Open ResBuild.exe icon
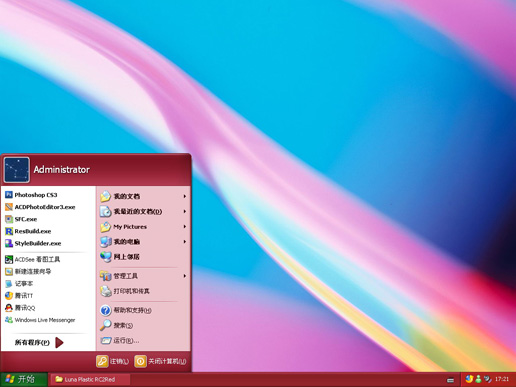The image size is (516, 387). pyautogui.click(x=9, y=231)
